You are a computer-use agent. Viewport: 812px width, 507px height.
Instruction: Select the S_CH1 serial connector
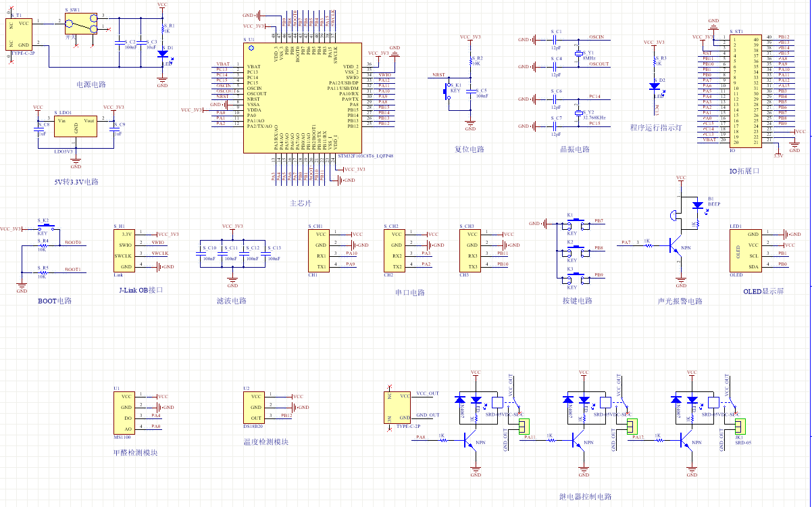(318, 250)
